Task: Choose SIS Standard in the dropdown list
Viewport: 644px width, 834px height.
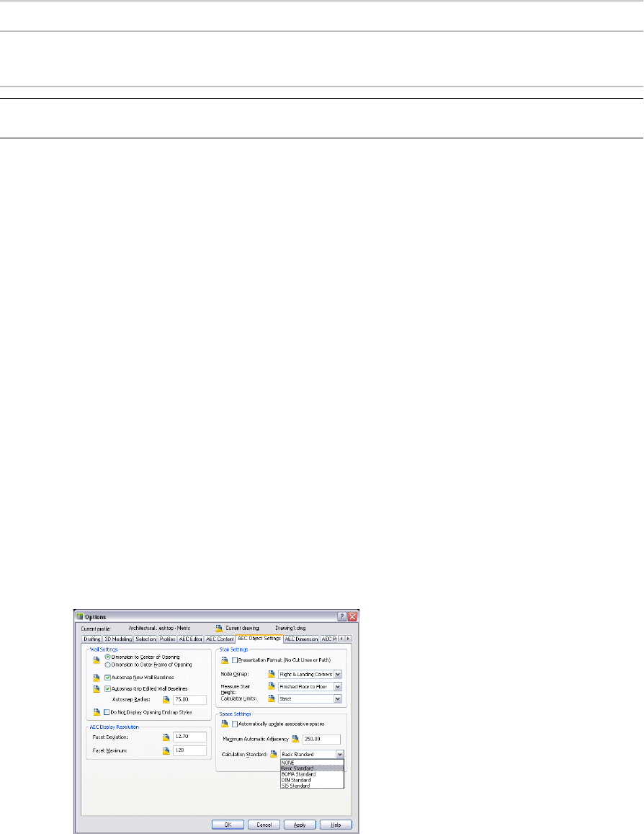Action: [312, 786]
